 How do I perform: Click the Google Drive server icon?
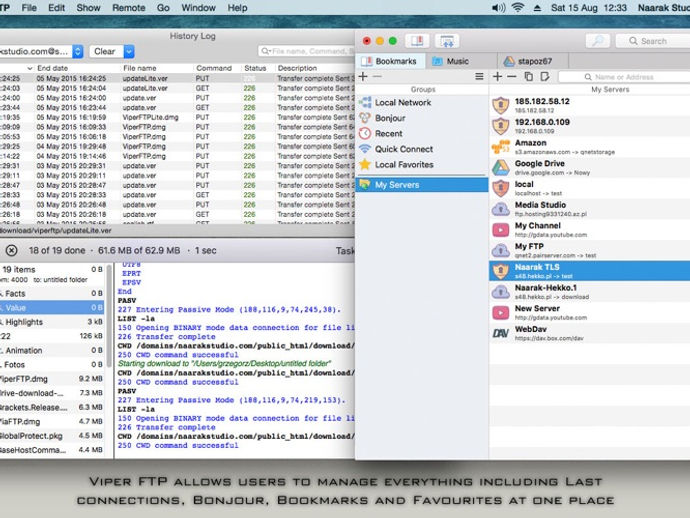coord(501,168)
